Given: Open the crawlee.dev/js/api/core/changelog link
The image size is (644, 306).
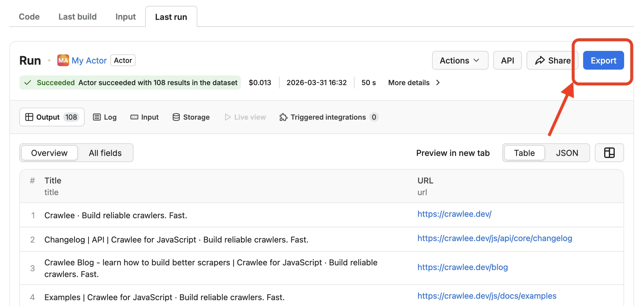Looking at the screenshot, I should [495, 238].
